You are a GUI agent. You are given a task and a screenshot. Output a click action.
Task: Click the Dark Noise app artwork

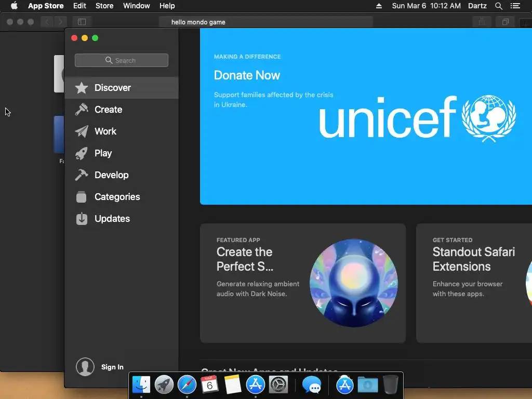point(353,283)
